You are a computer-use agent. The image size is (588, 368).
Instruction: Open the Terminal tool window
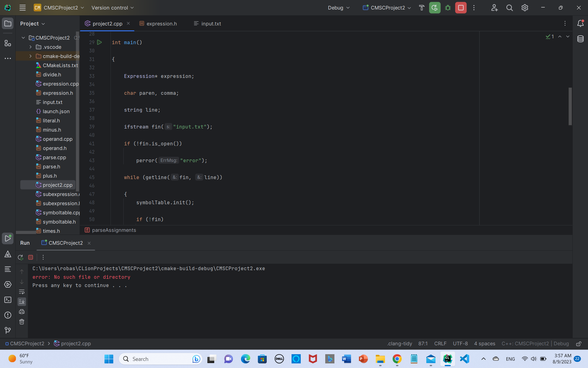(8, 300)
